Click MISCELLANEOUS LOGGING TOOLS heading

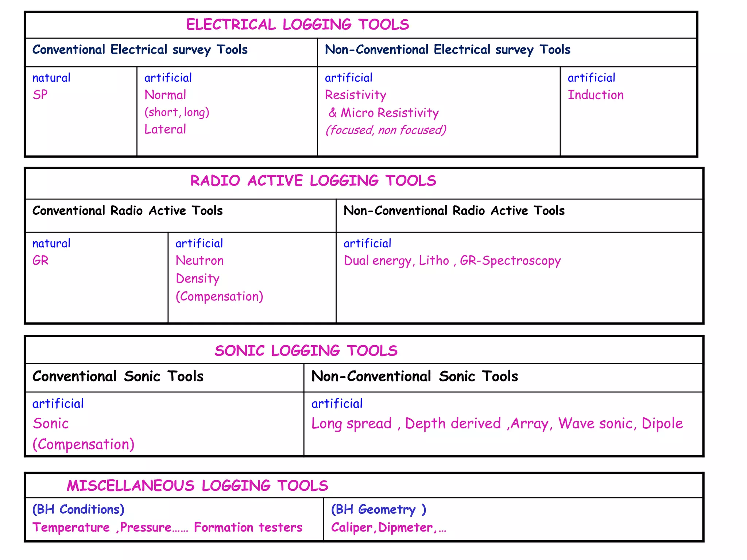click(x=197, y=486)
